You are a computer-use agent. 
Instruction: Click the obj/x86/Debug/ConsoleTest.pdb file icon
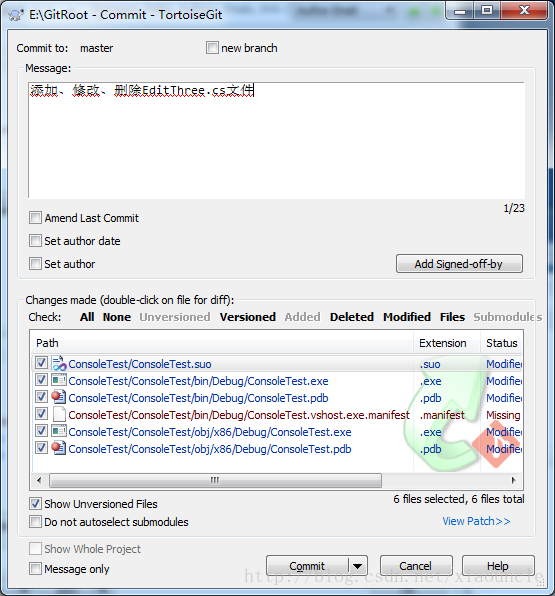coord(59,448)
